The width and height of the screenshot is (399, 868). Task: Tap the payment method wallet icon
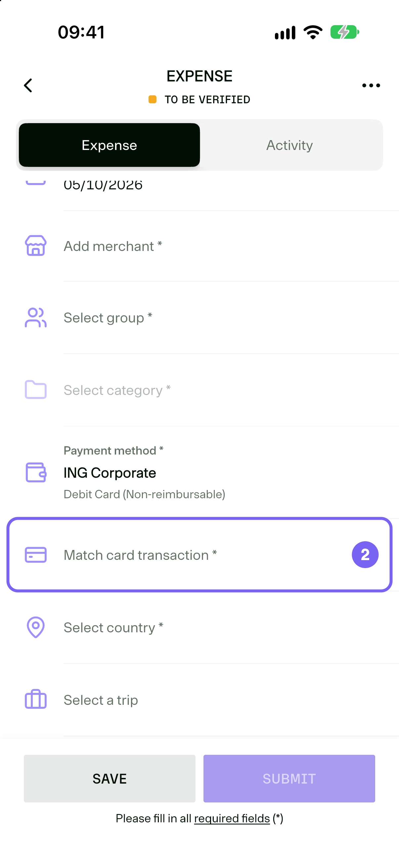[x=36, y=472]
